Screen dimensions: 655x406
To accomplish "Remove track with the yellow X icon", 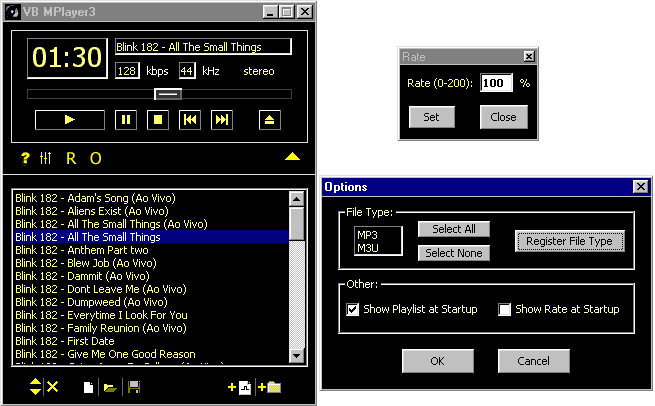I will (53, 387).
